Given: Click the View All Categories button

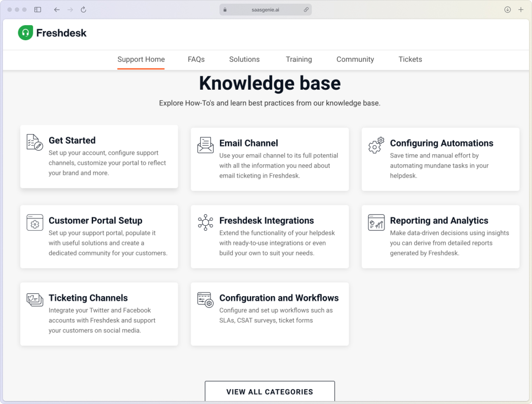Looking at the screenshot, I should coord(270,391).
